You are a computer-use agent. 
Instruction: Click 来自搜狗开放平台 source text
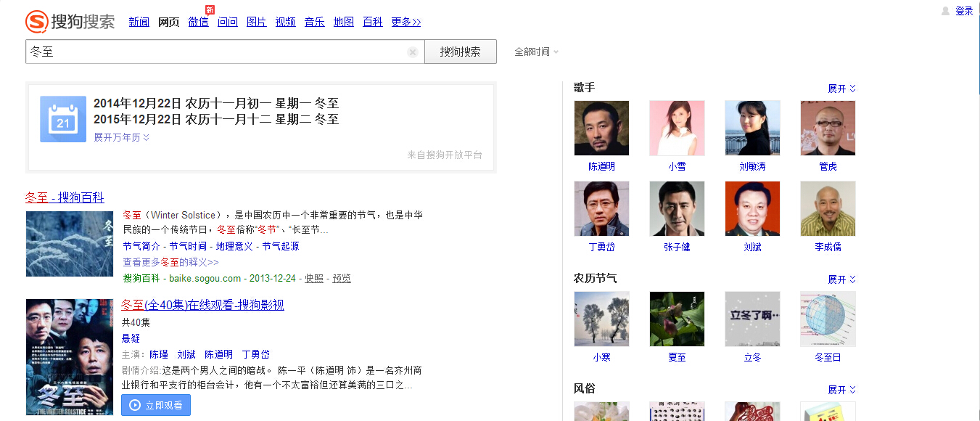click(445, 155)
